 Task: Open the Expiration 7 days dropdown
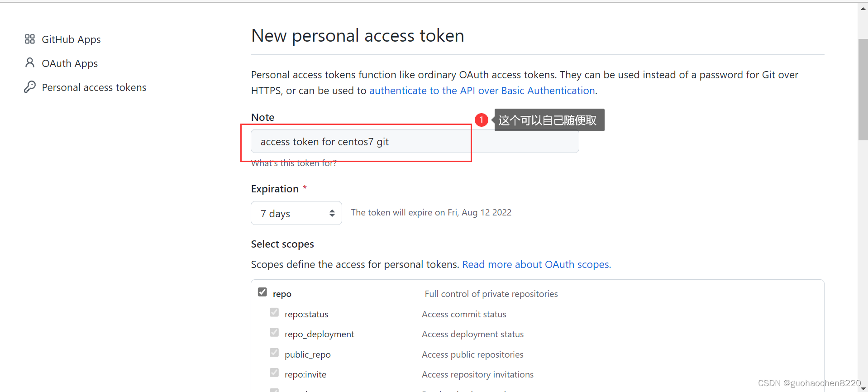296,213
